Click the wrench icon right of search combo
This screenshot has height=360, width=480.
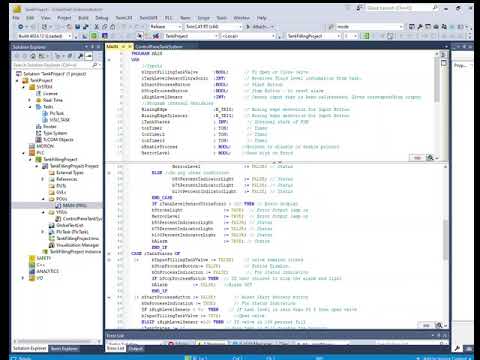(420, 27)
